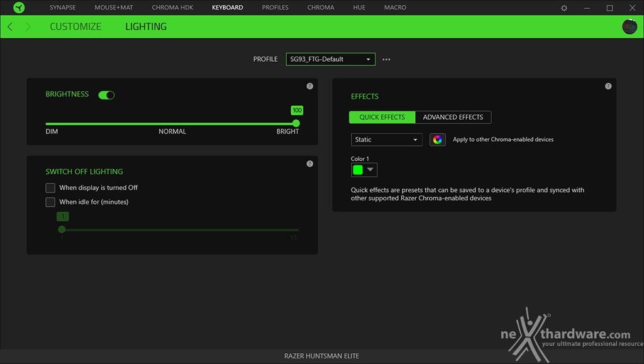Image resolution: width=644 pixels, height=364 pixels.
Task: Select the KEYBOARD tab
Action: [228, 8]
